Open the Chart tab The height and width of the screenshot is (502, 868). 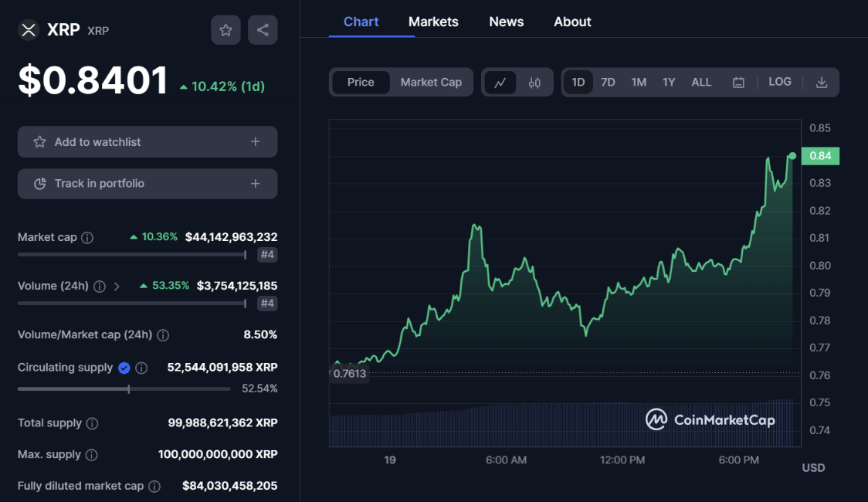(361, 22)
